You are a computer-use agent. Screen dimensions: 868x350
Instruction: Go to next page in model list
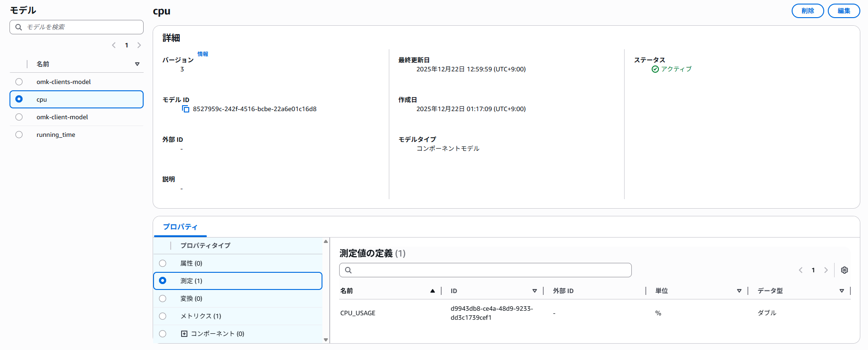click(x=139, y=45)
